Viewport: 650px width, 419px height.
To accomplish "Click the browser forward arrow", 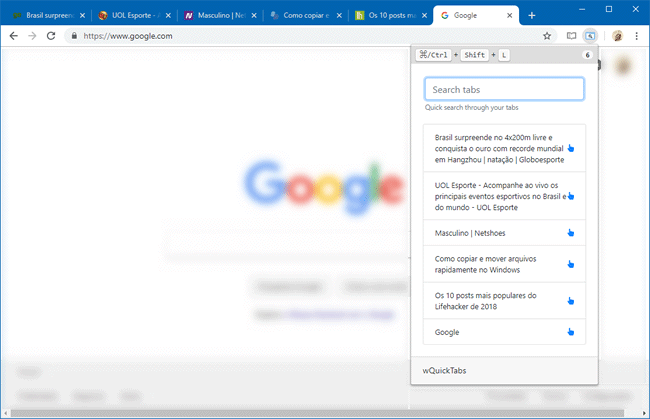I will 32,36.
